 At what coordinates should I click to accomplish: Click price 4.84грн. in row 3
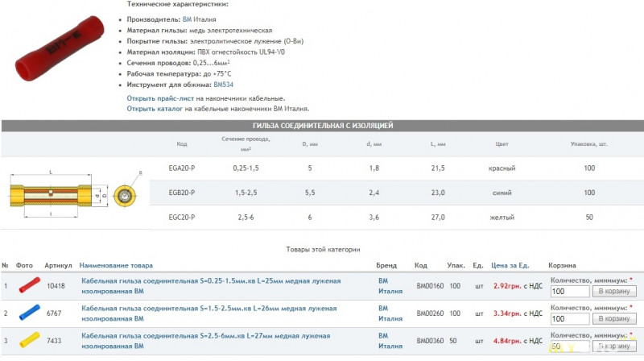pos(507,341)
